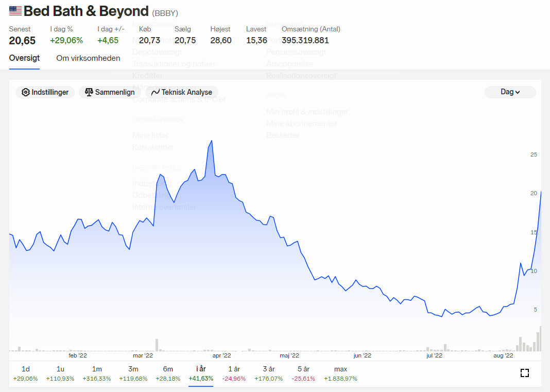Click the chevron next to Dag
550x392 pixels.
(518, 92)
